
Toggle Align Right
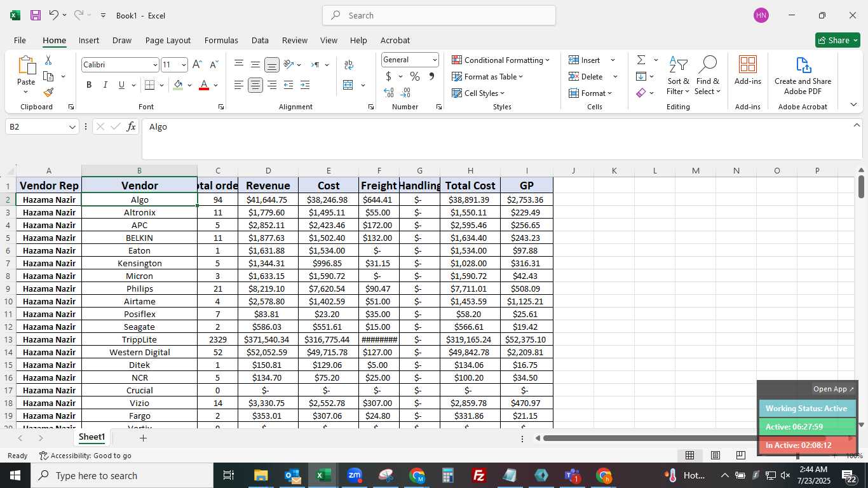tap(272, 85)
